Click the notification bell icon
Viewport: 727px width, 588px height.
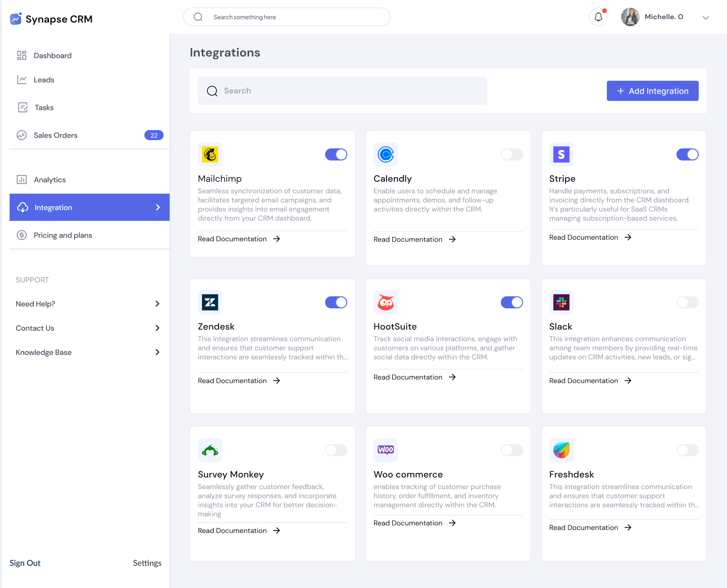tap(598, 17)
